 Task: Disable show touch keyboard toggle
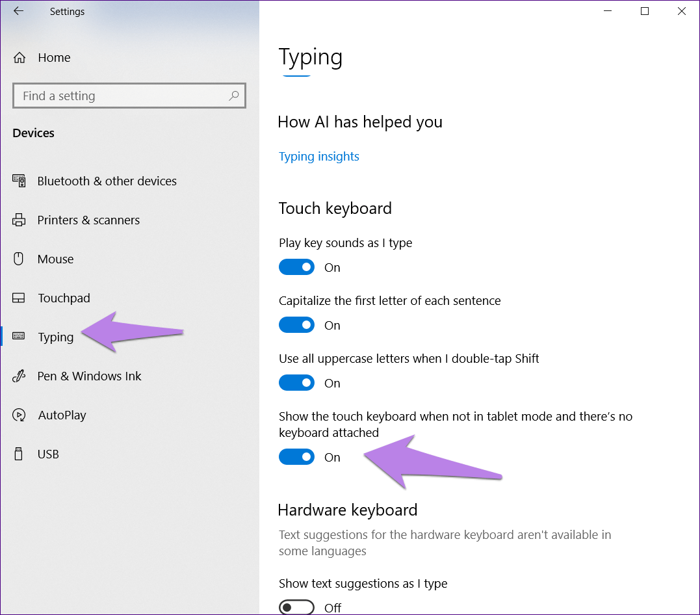(296, 457)
